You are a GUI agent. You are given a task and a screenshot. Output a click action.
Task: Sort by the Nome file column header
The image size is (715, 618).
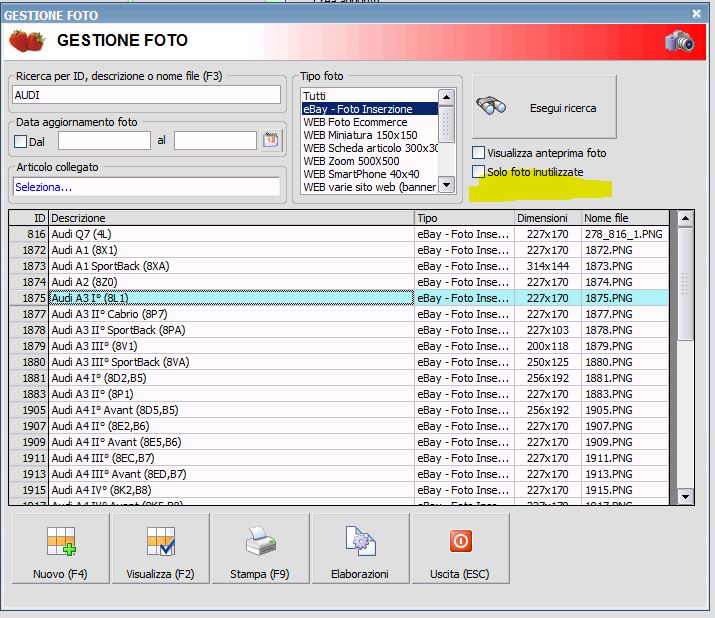pyautogui.click(x=626, y=218)
